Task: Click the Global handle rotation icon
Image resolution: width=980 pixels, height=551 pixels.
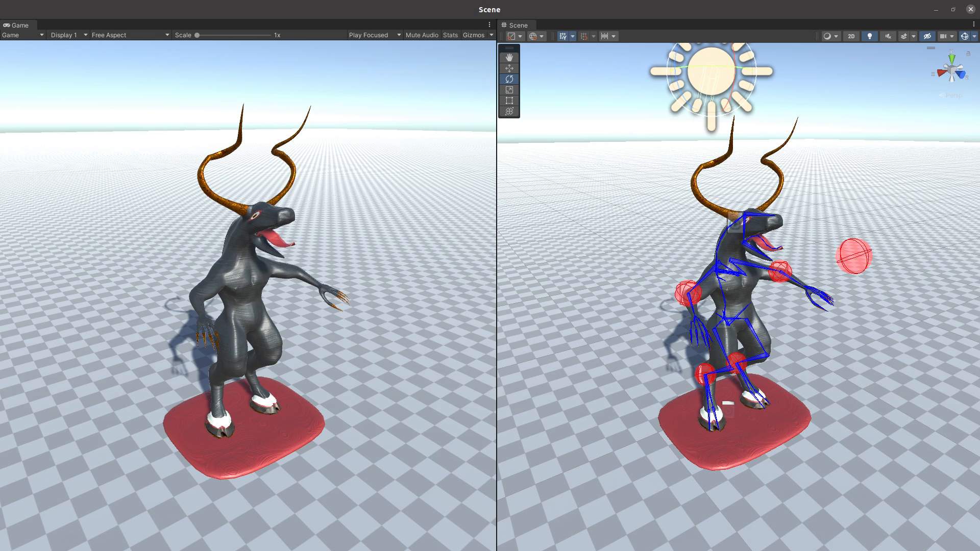Action: [x=533, y=36]
